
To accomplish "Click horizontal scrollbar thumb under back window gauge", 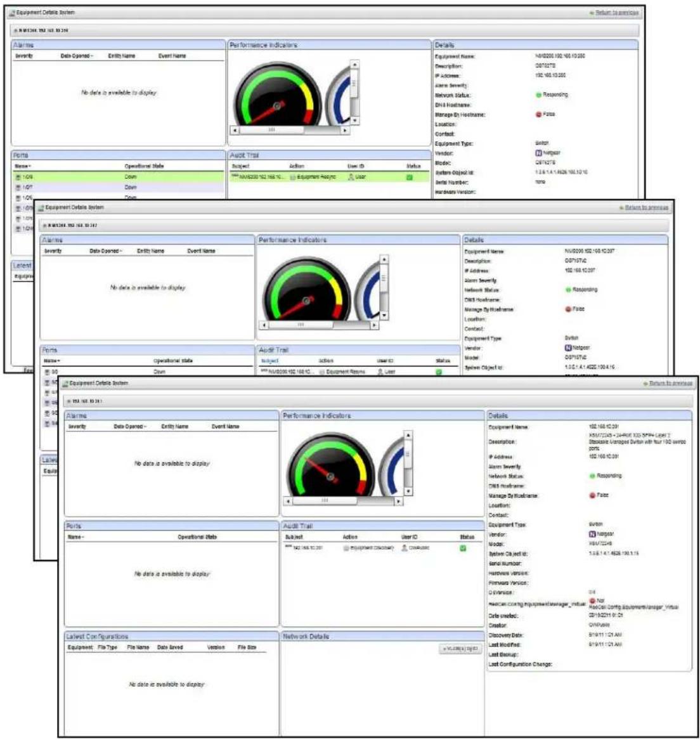I will (272, 129).
